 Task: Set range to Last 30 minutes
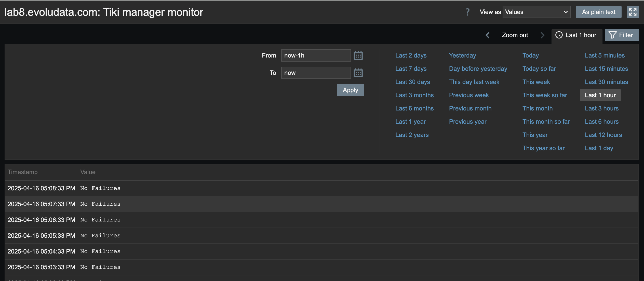[606, 82]
